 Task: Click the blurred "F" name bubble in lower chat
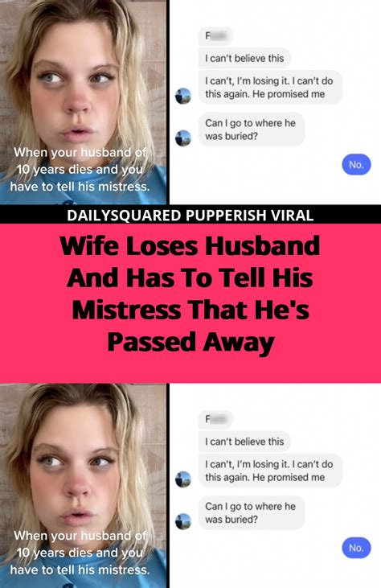coord(215,419)
